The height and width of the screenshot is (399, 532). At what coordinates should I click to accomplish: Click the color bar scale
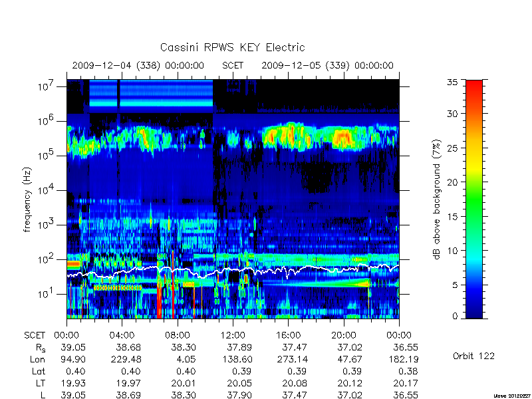coord(474,199)
